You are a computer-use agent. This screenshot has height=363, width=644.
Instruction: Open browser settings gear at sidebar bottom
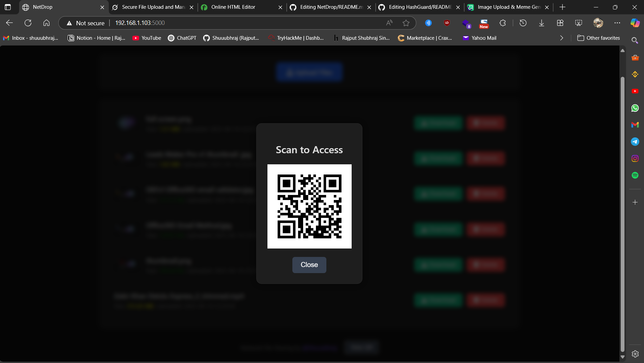coord(635,354)
